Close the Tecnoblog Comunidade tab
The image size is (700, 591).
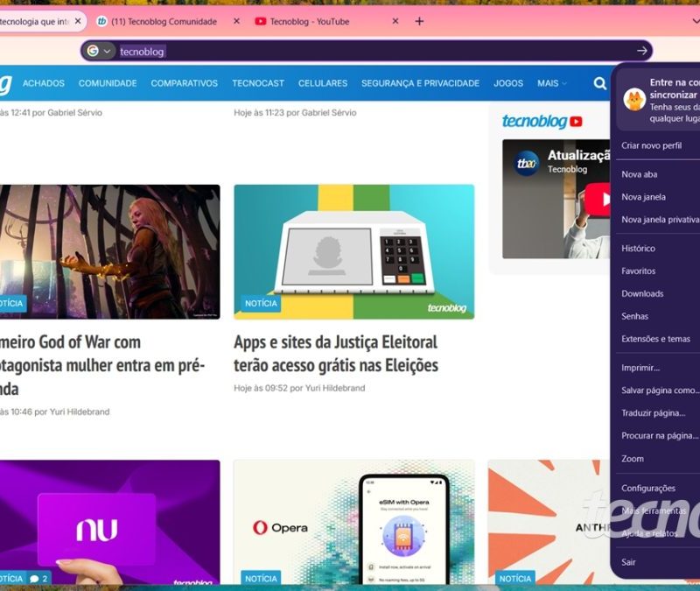[x=236, y=21]
